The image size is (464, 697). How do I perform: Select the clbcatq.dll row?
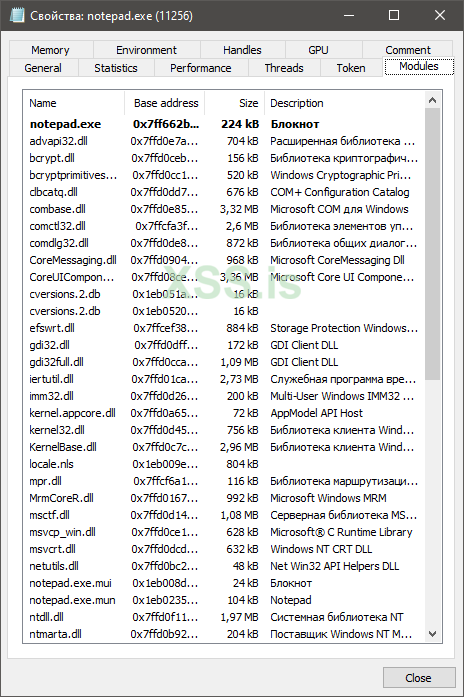(224, 192)
